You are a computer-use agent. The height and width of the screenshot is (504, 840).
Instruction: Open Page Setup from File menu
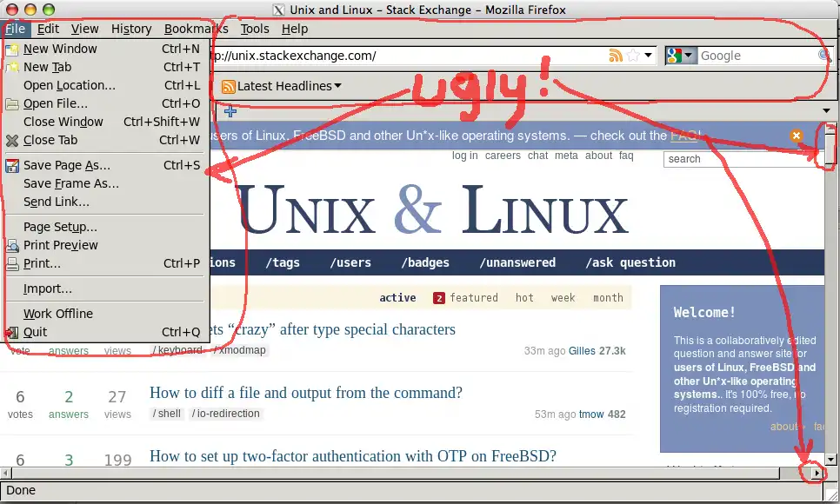click(105, 227)
